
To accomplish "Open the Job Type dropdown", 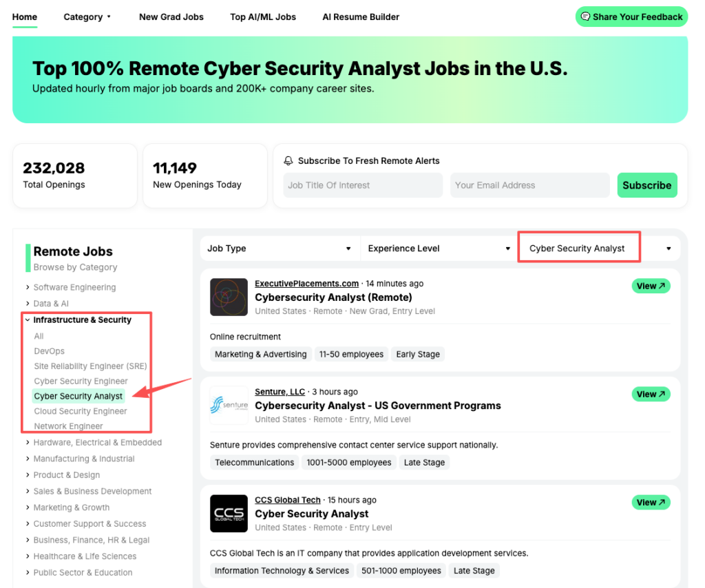I will pos(280,248).
